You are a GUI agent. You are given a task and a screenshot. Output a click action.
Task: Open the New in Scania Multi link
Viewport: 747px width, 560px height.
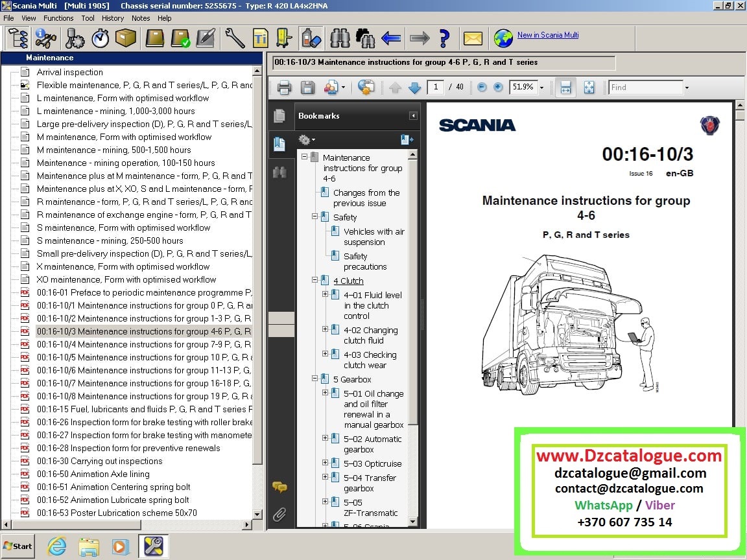click(548, 35)
